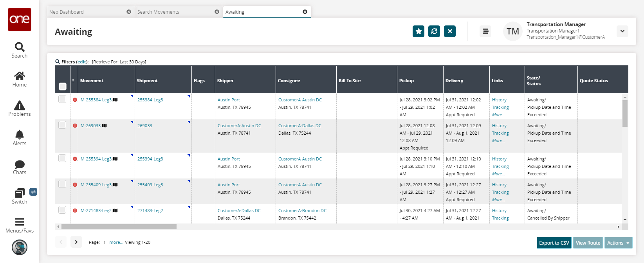
Task: Open the filters edit link
Action: point(82,62)
